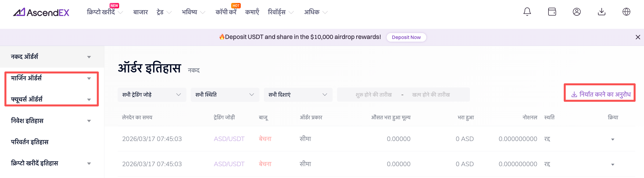Select परिवर्तन इतिहास in the sidebar
Screen dimensions: 644x178
pyautogui.click(x=30, y=142)
